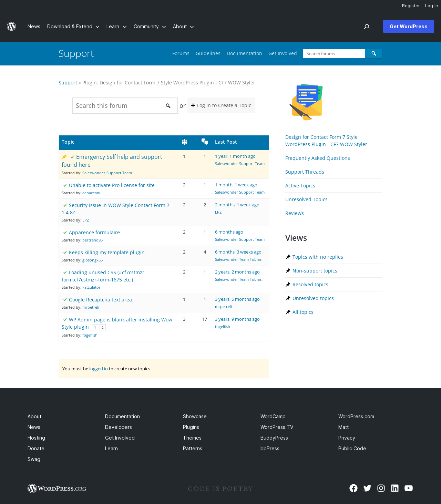Open WordPress LinkedIn icon in footer
The image size is (441, 504).
[x=395, y=488]
